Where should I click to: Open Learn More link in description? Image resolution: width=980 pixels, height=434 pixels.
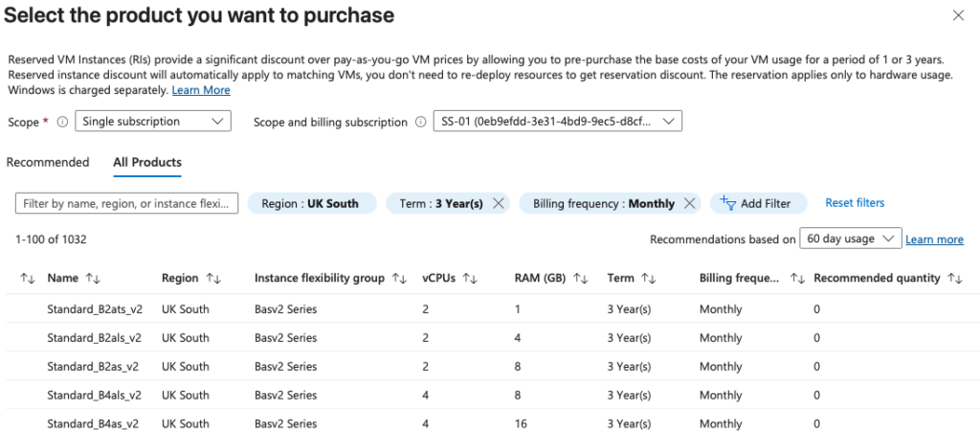tap(201, 90)
